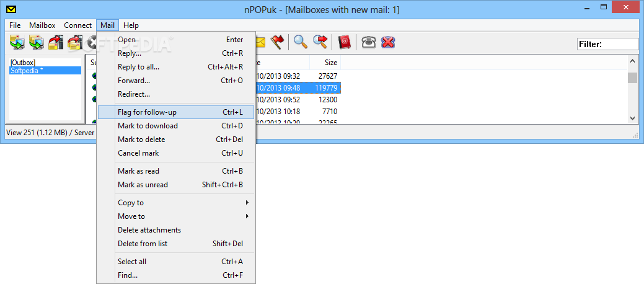Open the red address book icon
The width and height of the screenshot is (644, 284).
click(344, 42)
